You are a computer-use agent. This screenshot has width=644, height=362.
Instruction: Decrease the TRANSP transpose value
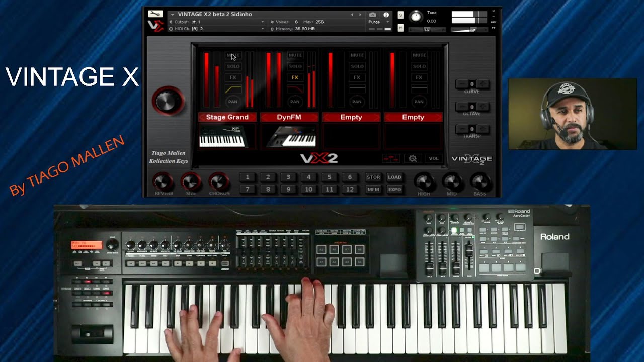461,129
